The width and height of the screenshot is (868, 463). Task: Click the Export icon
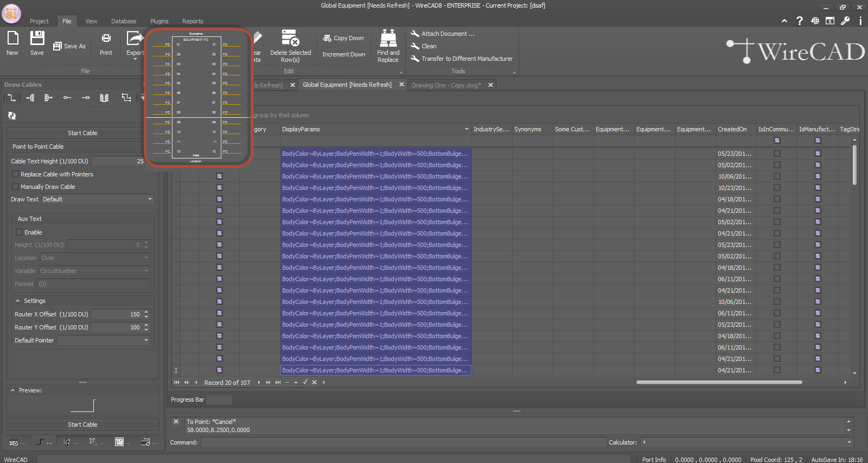pyautogui.click(x=135, y=38)
